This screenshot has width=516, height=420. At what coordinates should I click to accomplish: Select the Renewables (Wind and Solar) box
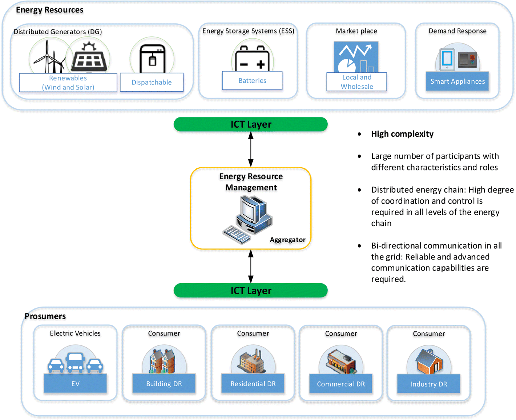(x=68, y=83)
